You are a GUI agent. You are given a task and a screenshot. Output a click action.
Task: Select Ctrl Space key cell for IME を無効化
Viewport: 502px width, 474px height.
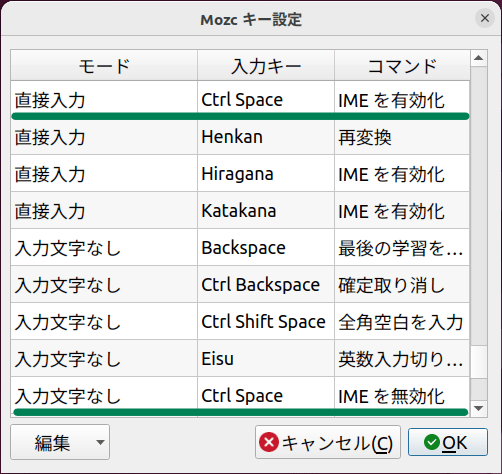click(266, 395)
